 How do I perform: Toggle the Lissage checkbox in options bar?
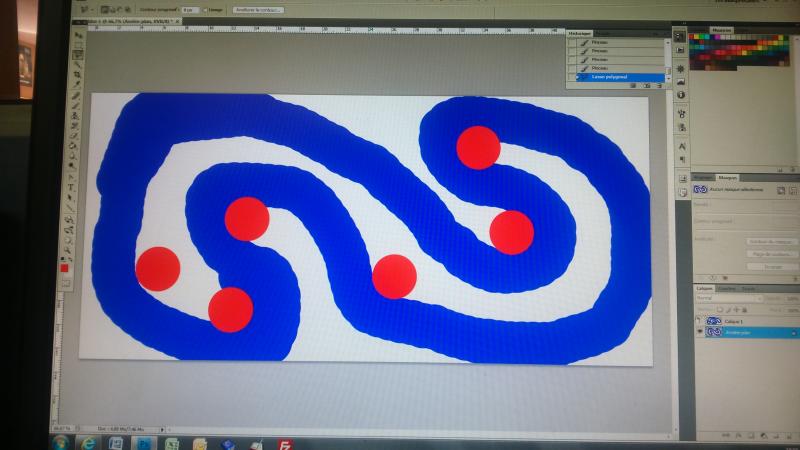(204, 9)
